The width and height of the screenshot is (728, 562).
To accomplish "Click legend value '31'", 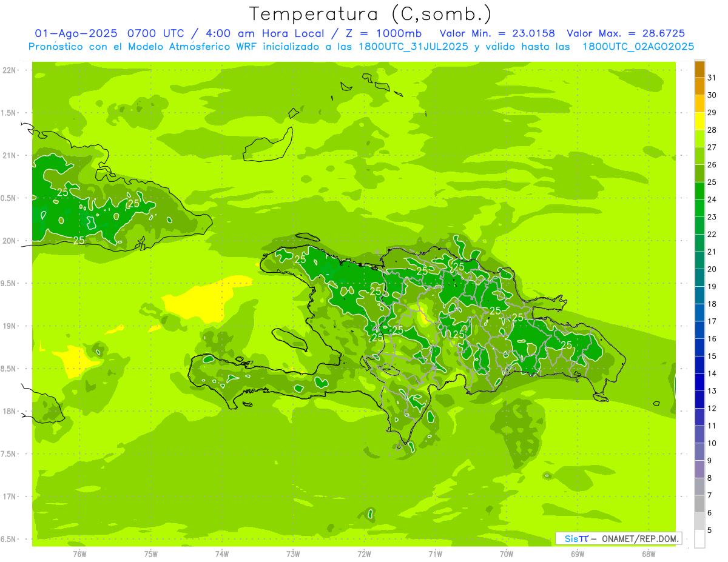I will (712, 78).
